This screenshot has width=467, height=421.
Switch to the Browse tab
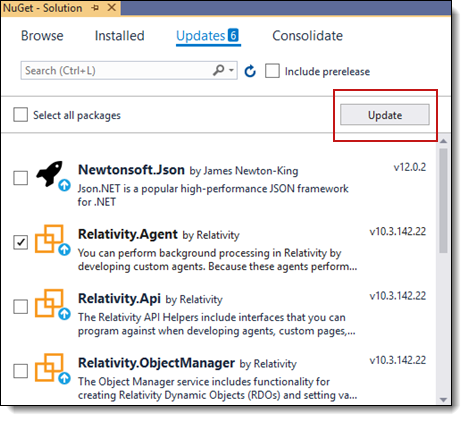pos(42,36)
